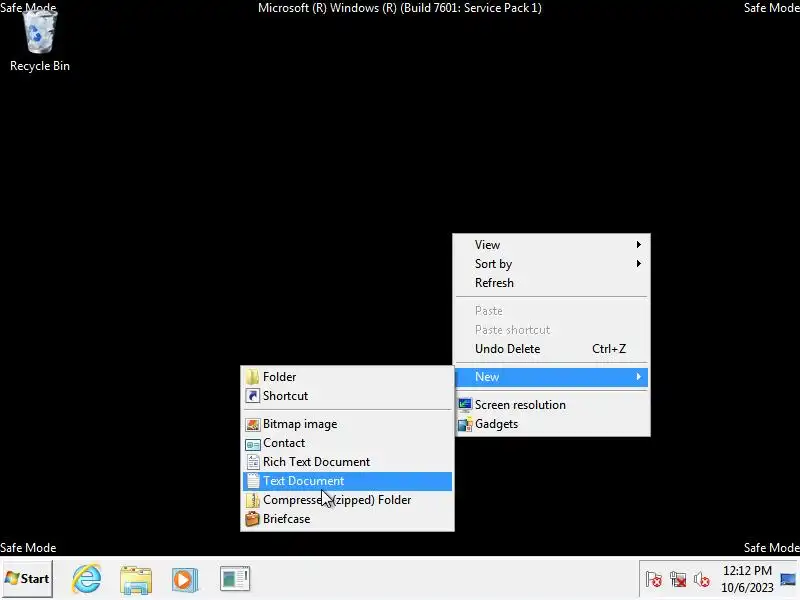Create a new Rich Text Document
This screenshot has width=800, height=600.
347,462
